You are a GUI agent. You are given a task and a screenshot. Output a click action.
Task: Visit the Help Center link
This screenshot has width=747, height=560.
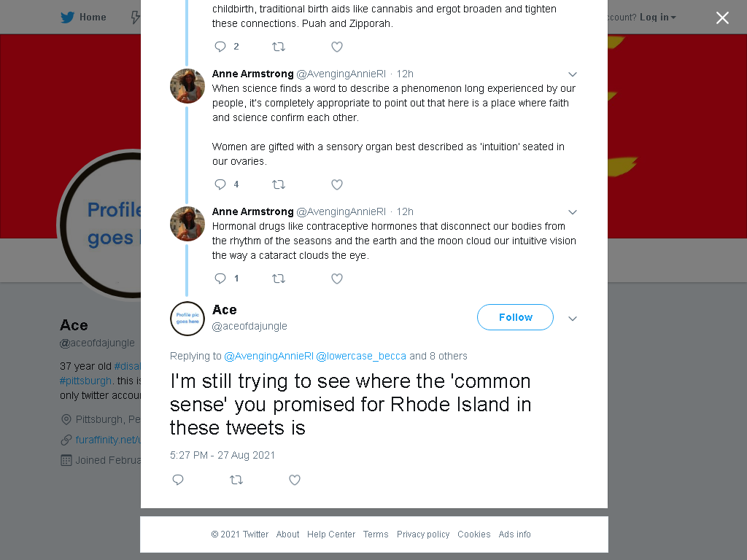tap(331, 534)
